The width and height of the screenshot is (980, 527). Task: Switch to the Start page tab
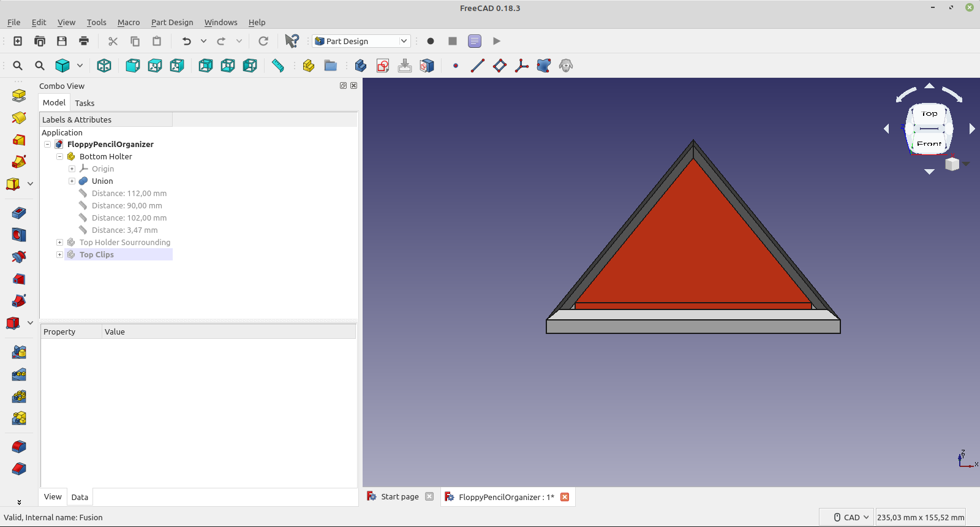(x=400, y=497)
